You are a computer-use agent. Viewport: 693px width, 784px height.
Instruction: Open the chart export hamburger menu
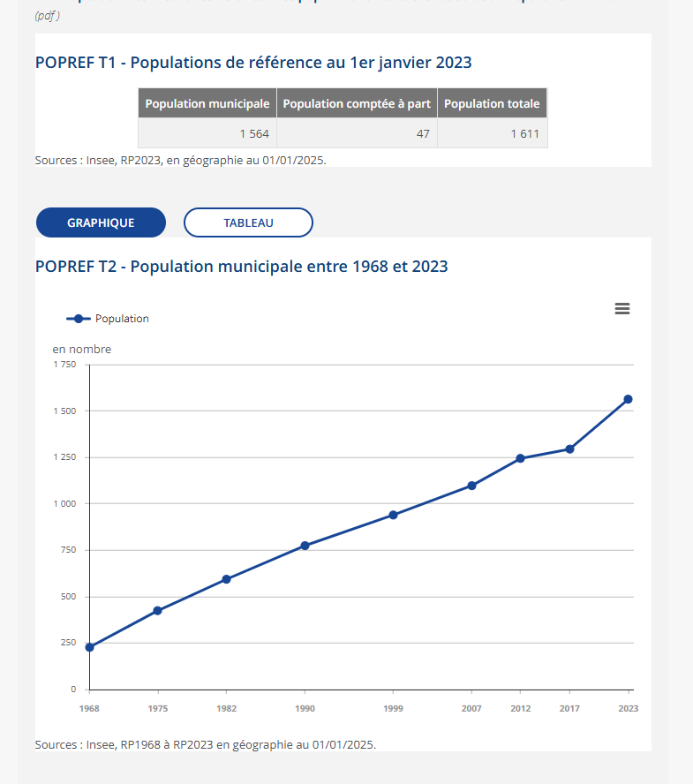click(622, 308)
